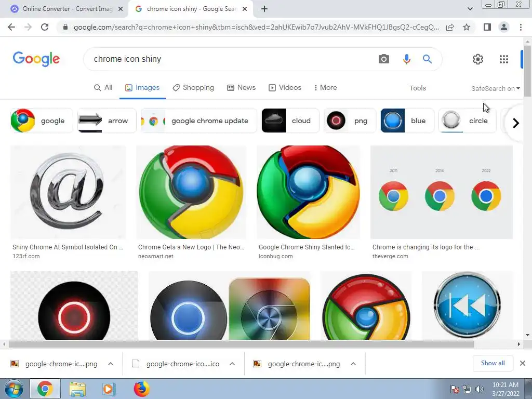This screenshot has height=399, width=532.
Task: Go to the Google logo homepage
Action: 36,59
